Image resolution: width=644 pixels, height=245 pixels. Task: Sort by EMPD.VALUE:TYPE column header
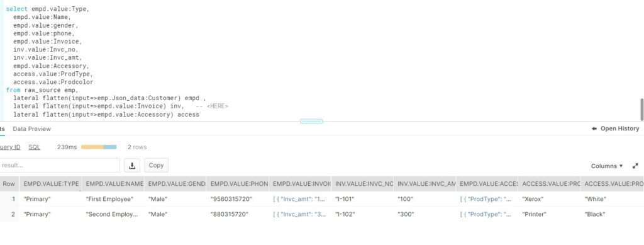[x=51, y=184]
